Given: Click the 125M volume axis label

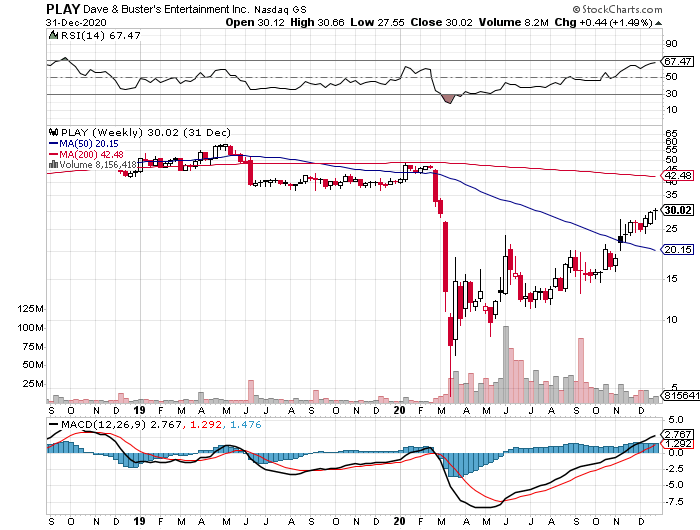Looking at the screenshot, I should (30, 309).
